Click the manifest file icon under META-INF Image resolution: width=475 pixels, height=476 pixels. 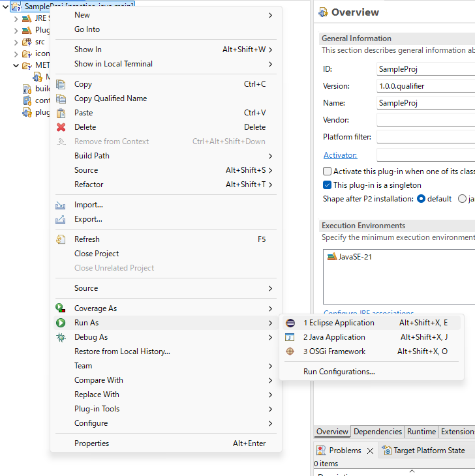tap(38, 77)
